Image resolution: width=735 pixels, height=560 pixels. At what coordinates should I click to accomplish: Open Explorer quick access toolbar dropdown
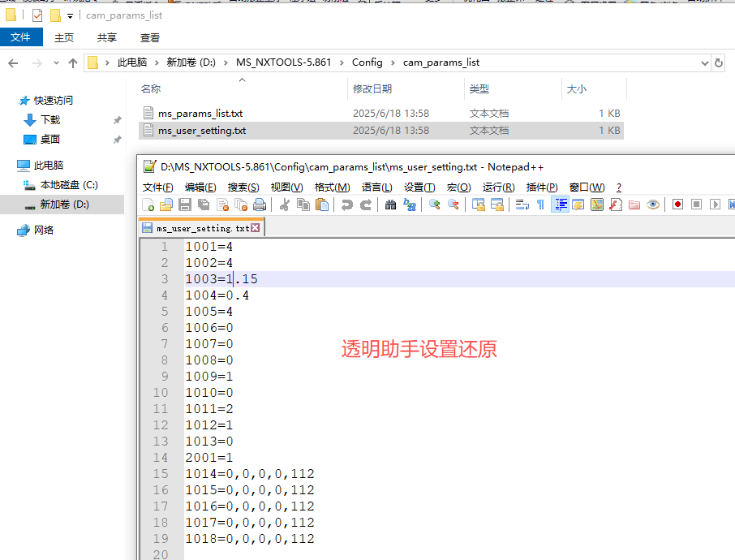click(70, 16)
